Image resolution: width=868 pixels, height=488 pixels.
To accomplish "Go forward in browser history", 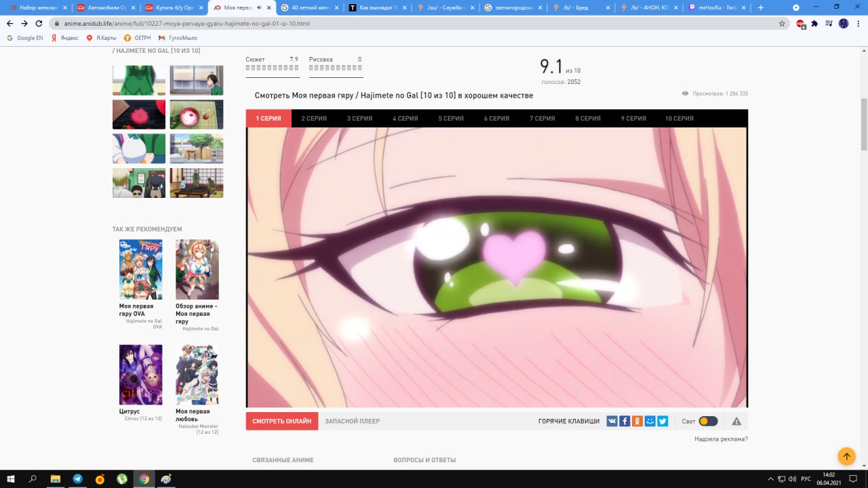I will point(24,23).
